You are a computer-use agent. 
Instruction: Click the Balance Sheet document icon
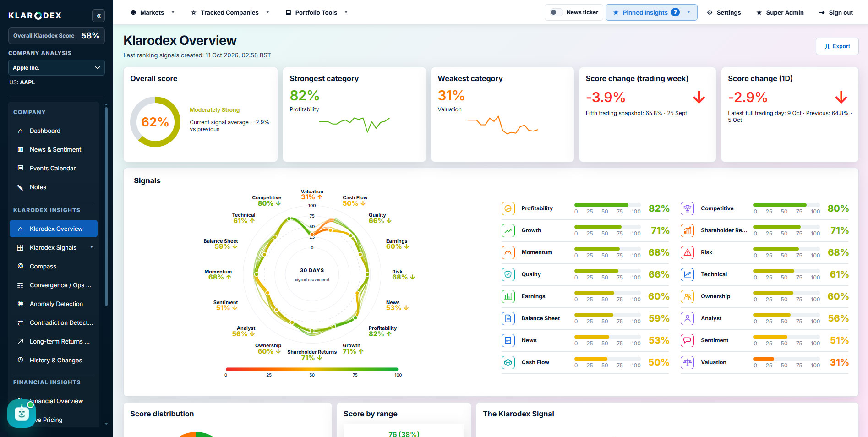pyautogui.click(x=508, y=318)
